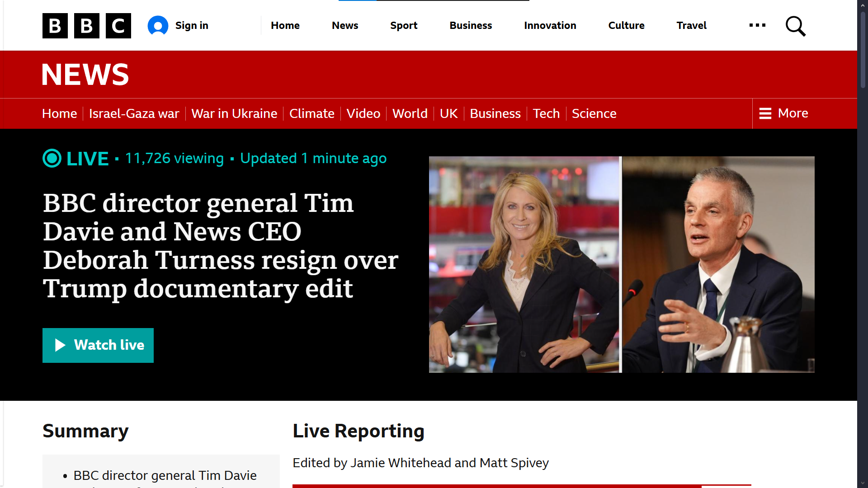Open the Video news section
Image resolution: width=868 pixels, height=488 pixels.
click(x=363, y=113)
